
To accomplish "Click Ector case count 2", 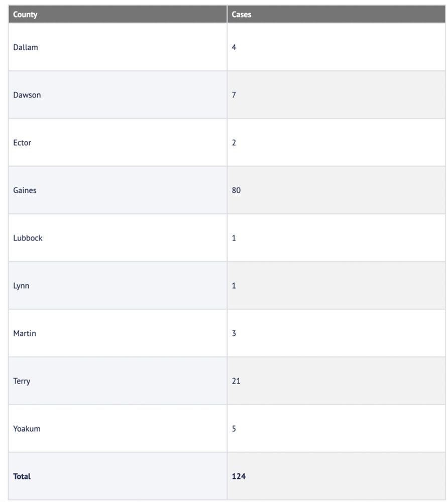I will pyautogui.click(x=234, y=143).
